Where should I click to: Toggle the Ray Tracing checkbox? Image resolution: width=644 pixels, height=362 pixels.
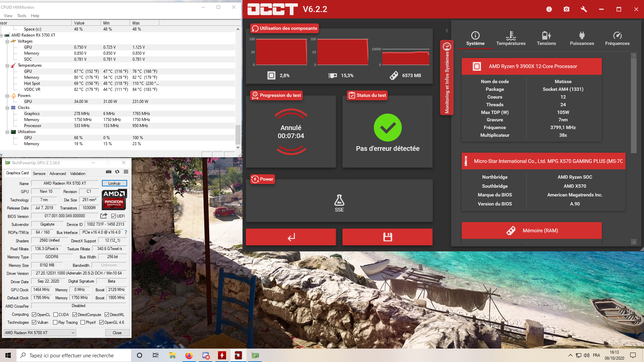(x=55, y=322)
